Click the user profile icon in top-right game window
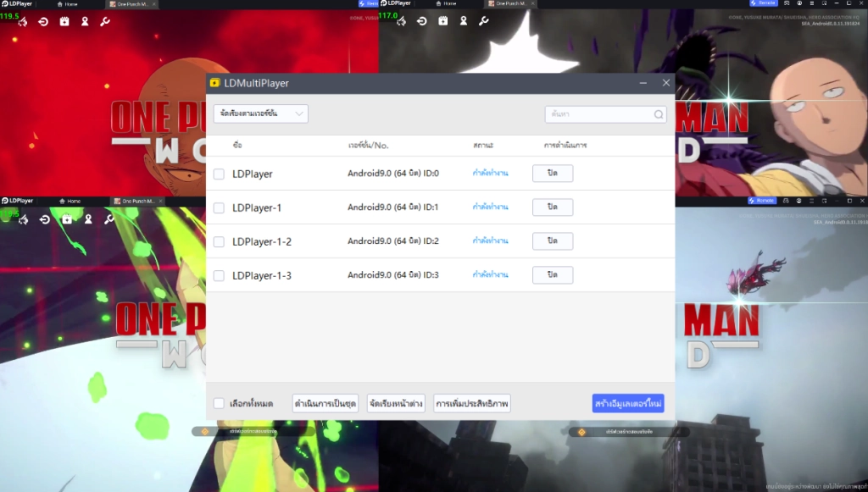868x492 pixels. click(464, 21)
